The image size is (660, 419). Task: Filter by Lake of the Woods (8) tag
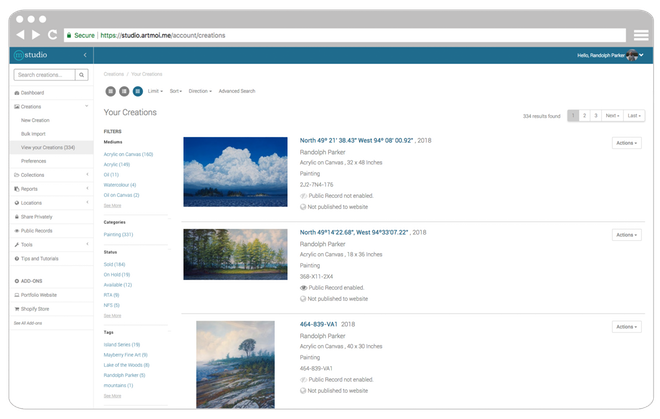[127, 365]
